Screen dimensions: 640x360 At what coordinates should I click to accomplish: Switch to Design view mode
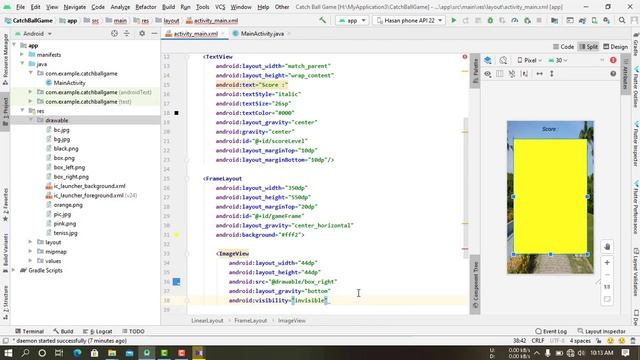pos(616,47)
